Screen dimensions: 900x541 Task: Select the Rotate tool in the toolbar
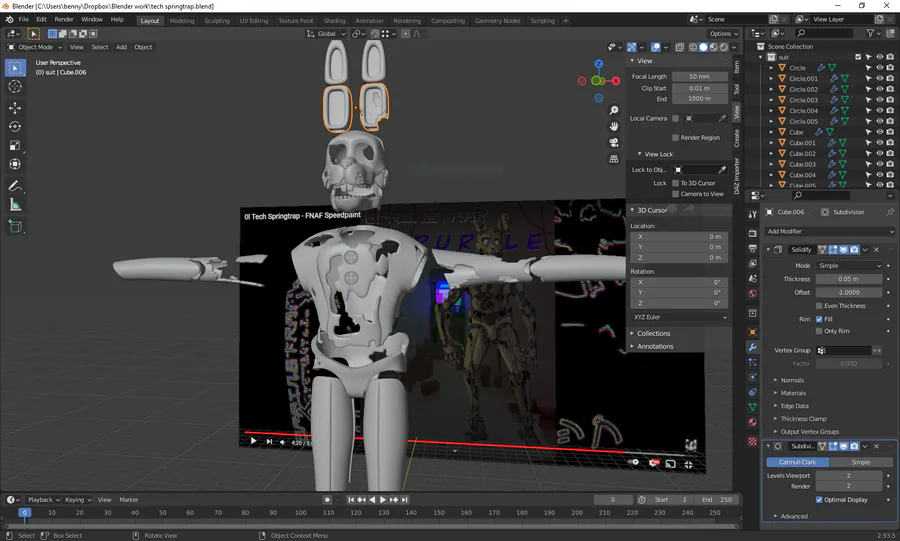pos(15,126)
